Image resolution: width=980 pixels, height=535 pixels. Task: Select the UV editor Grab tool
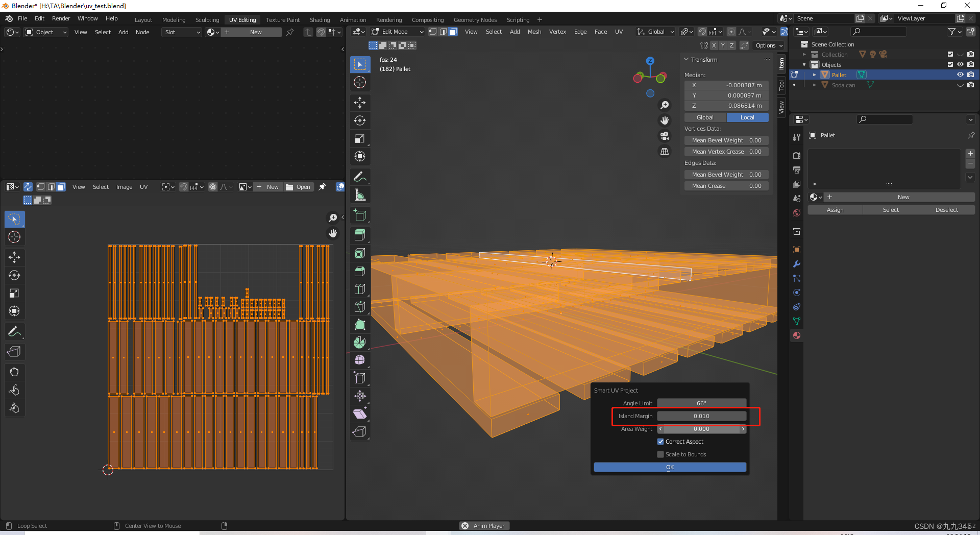pyautogui.click(x=14, y=372)
